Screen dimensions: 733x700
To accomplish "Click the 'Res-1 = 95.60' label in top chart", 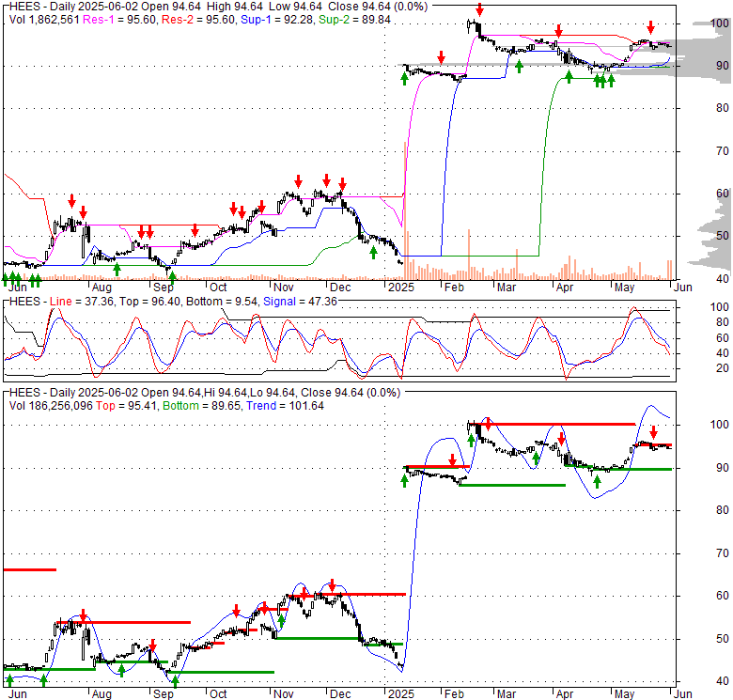I will (119, 20).
